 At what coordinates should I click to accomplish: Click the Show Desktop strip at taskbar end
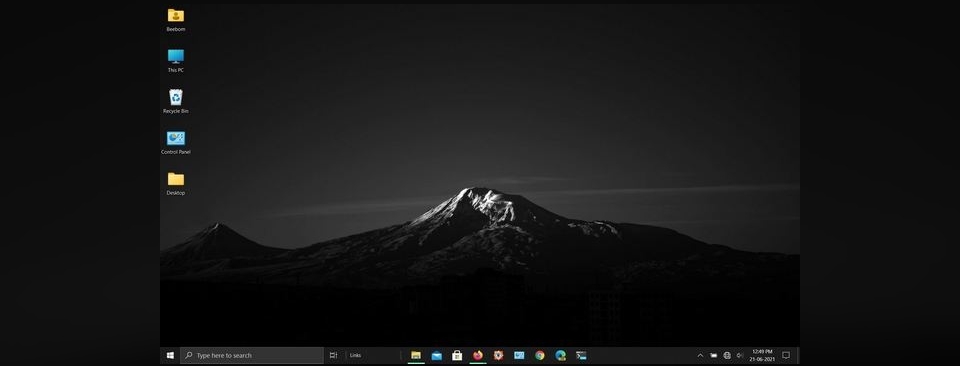pos(798,356)
